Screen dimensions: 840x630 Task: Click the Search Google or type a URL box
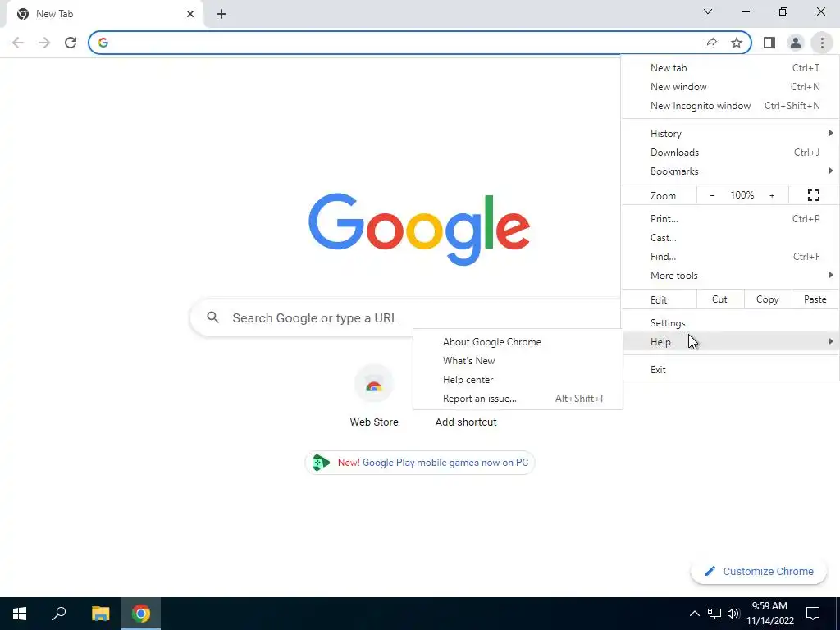pos(405,317)
